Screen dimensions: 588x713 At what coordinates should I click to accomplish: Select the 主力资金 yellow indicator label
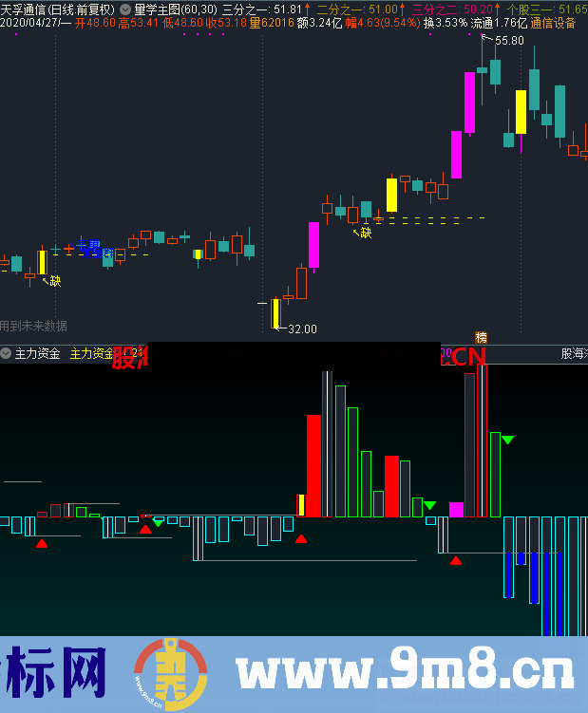(x=91, y=353)
